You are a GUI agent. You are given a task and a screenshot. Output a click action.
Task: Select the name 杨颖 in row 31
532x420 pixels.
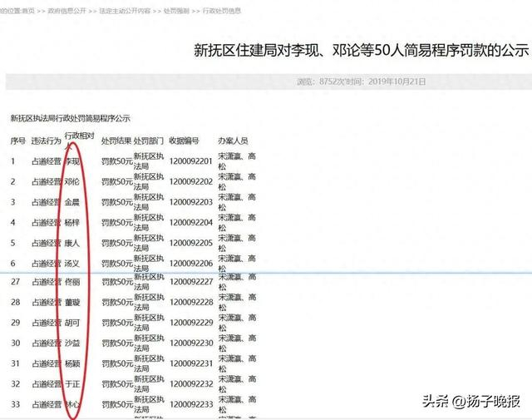[x=72, y=363]
